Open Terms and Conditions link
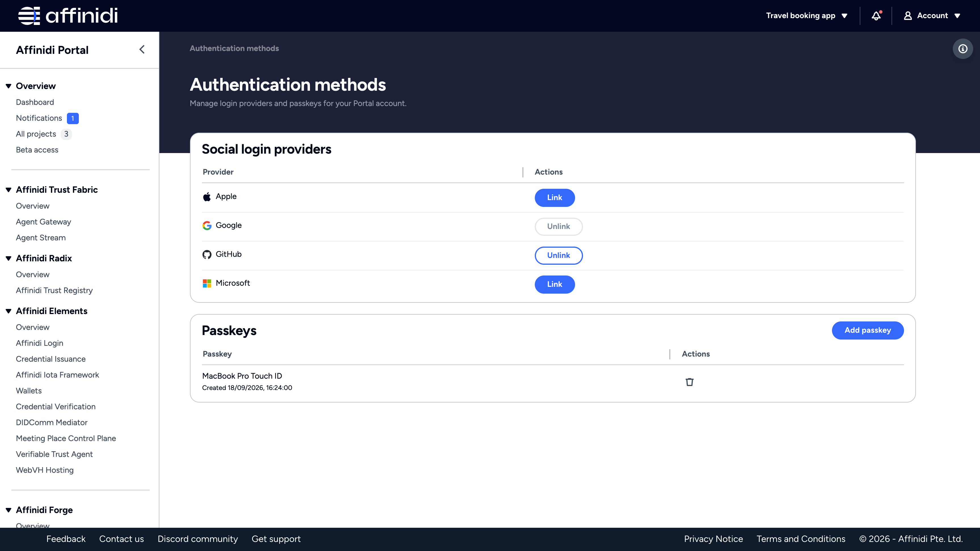This screenshot has height=551, width=980. [801, 539]
